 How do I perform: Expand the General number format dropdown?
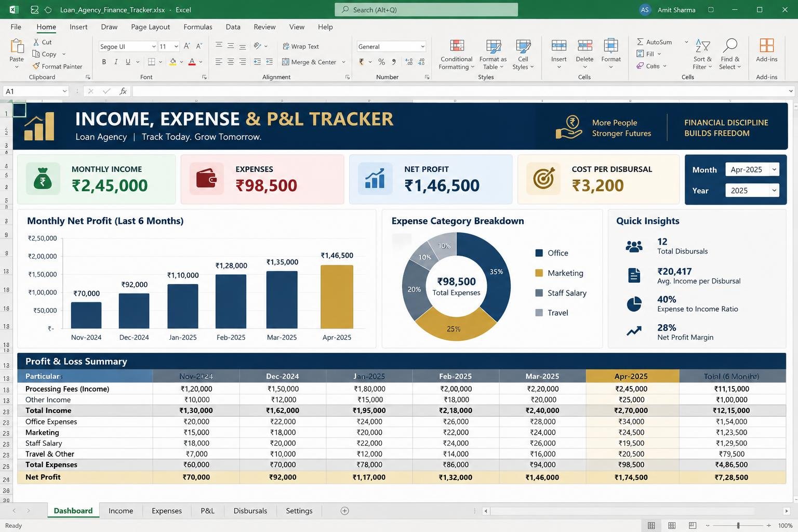pos(422,47)
